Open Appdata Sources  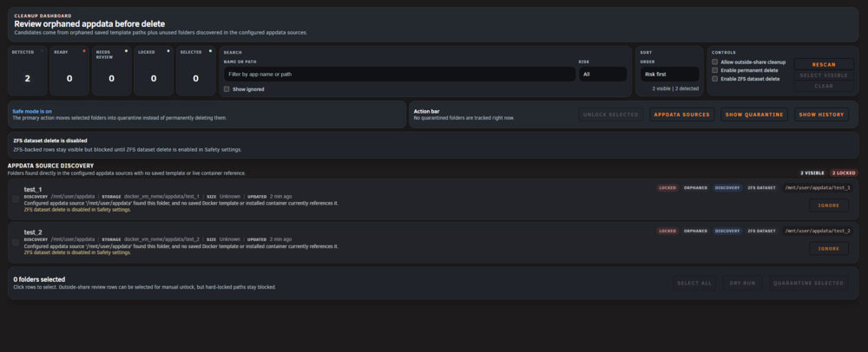681,114
